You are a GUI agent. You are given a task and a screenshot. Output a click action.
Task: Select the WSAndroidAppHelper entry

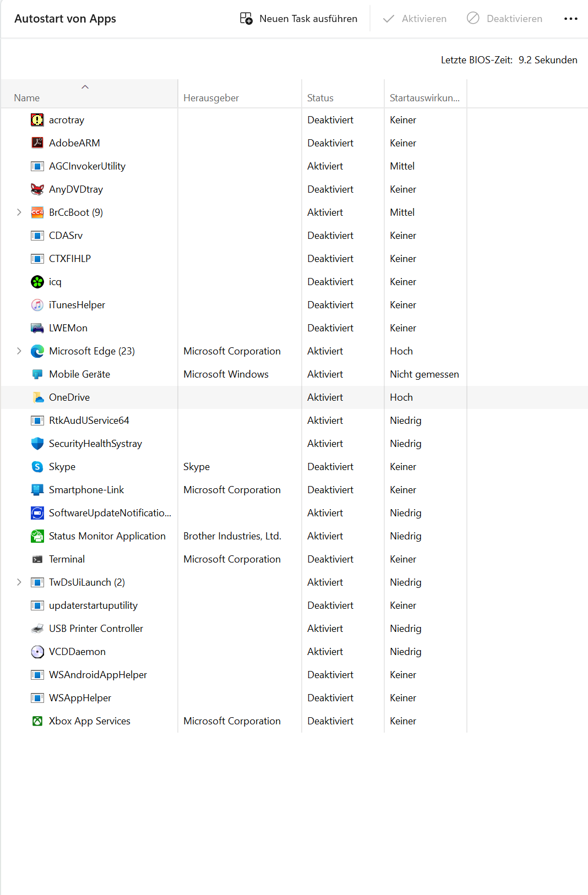(x=294, y=675)
